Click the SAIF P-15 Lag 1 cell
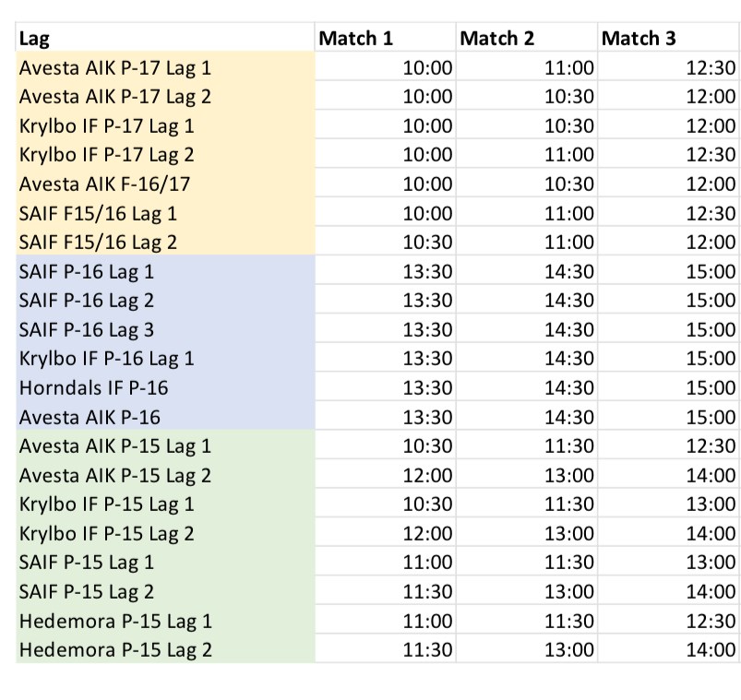This screenshot has width=741, height=700. (166, 563)
